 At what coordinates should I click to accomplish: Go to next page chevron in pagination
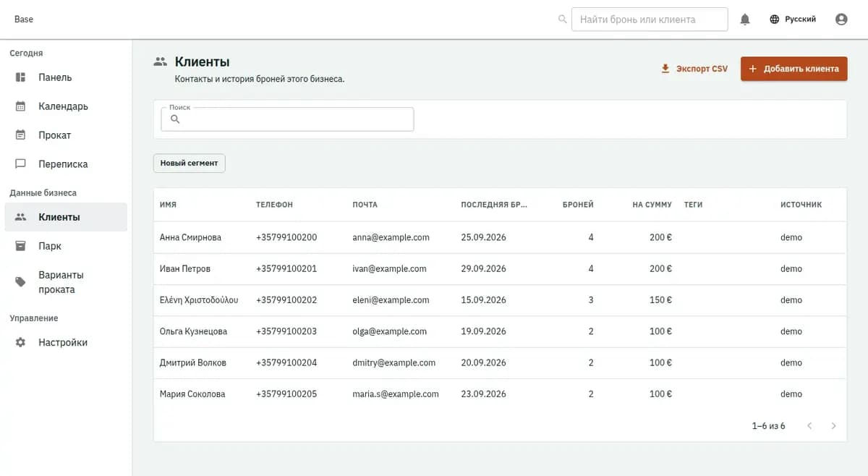[833, 426]
